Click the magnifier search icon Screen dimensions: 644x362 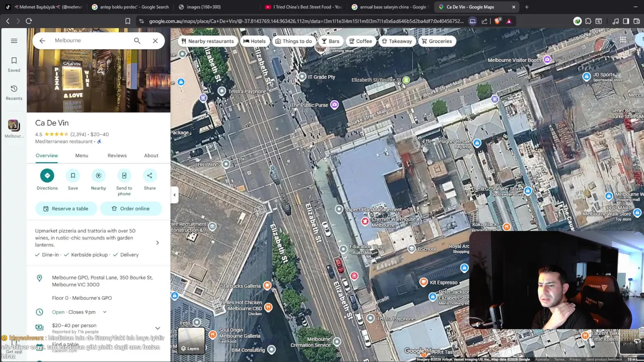137,41
